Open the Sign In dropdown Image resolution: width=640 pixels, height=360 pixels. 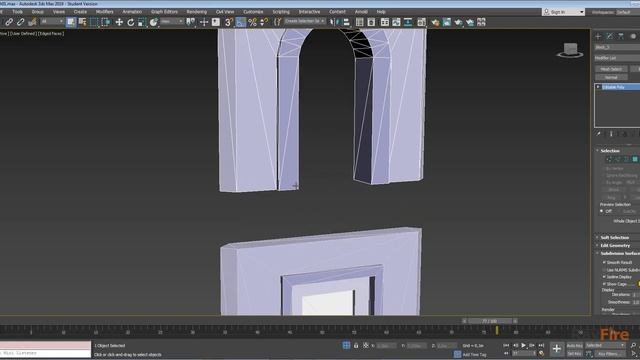tap(563, 12)
